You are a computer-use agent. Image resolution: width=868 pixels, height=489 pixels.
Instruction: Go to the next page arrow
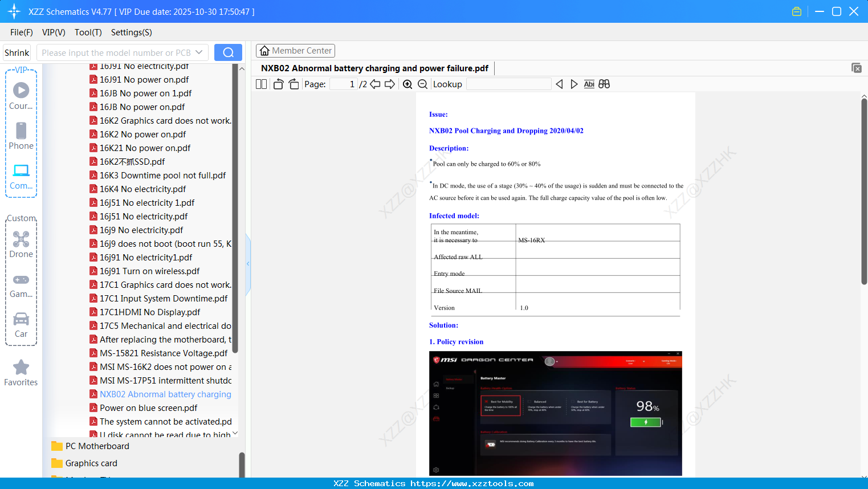(x=390, y=84)
